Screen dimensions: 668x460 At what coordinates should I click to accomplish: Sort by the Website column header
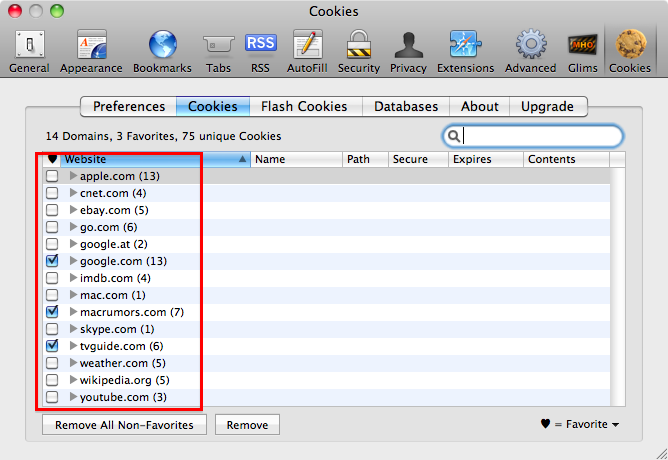click(x=155, y=159)
